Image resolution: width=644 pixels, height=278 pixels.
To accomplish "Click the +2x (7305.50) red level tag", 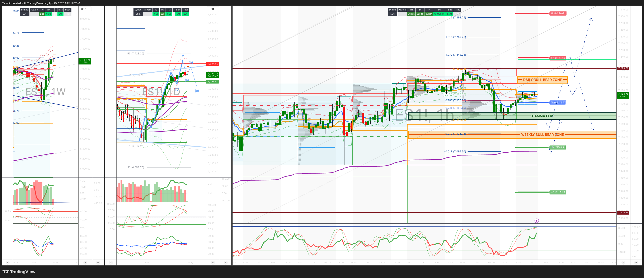I will (x=558, y=13).
